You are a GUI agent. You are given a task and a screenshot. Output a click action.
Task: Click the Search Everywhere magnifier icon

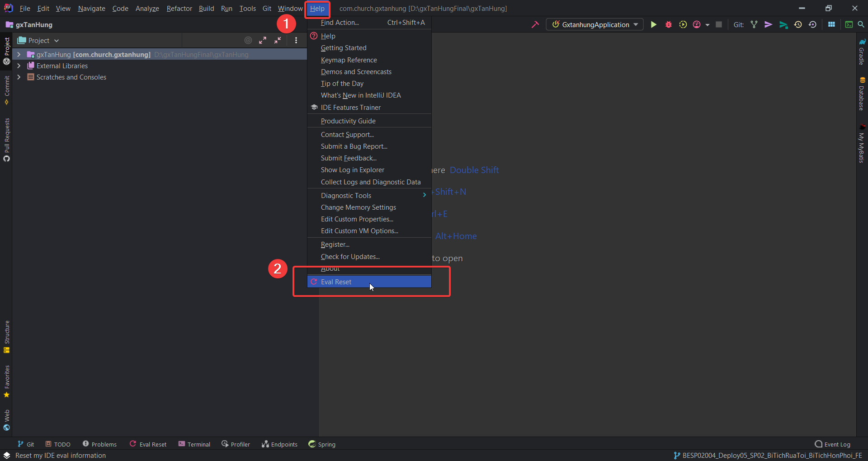(x=861, y=25)
